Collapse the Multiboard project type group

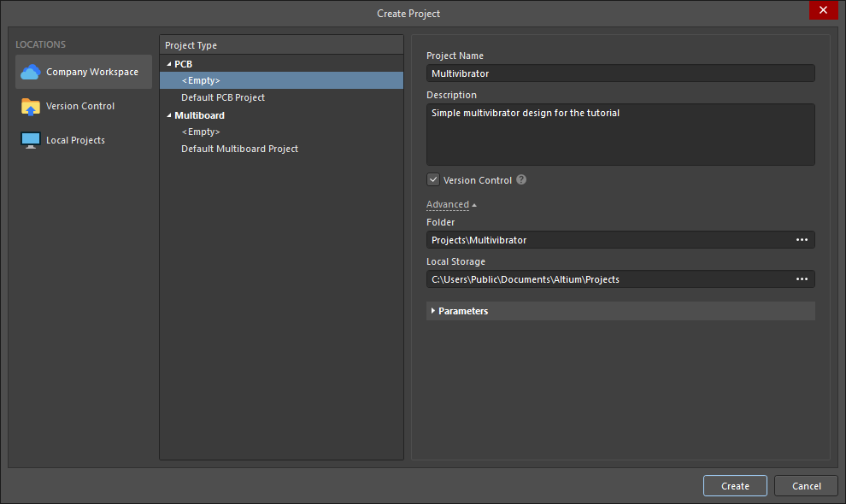(169, 115)
